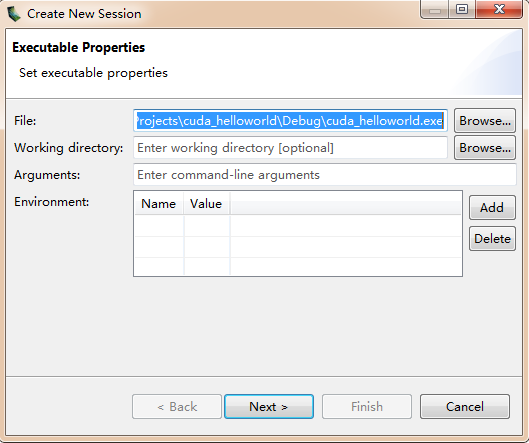The image size is (529, 443).
Task: Click the Delete environment variable button
Action: click(x=492, y=239)
